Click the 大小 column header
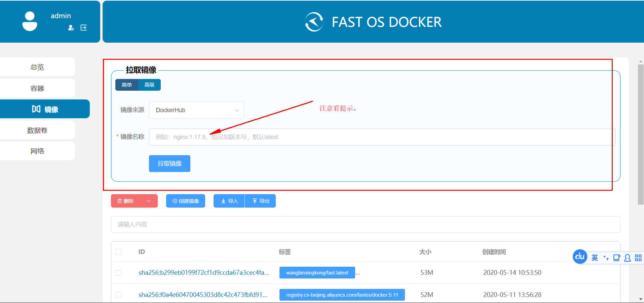The height and width of the screenshot is (303, 644). 425,252
